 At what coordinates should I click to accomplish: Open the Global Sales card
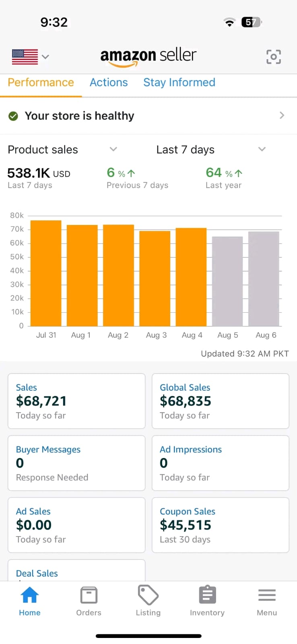[220, 401]
